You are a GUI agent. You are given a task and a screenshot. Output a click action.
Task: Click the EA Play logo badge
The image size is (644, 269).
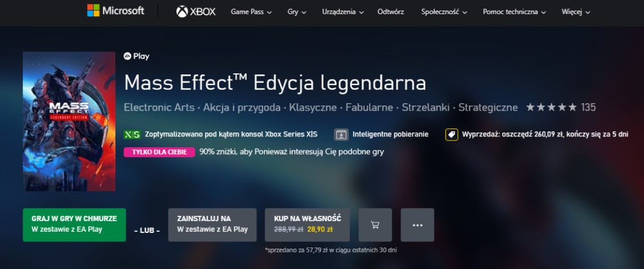tap(136, 56)
